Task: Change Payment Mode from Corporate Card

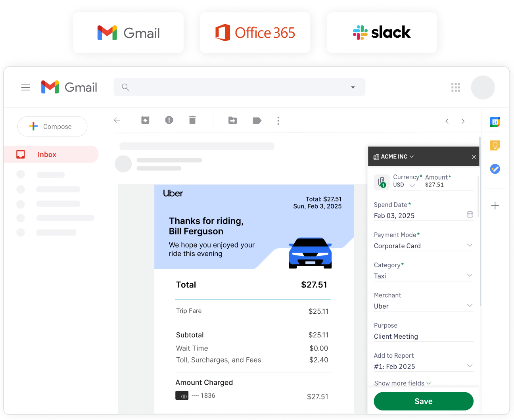Action: point(424,245)
